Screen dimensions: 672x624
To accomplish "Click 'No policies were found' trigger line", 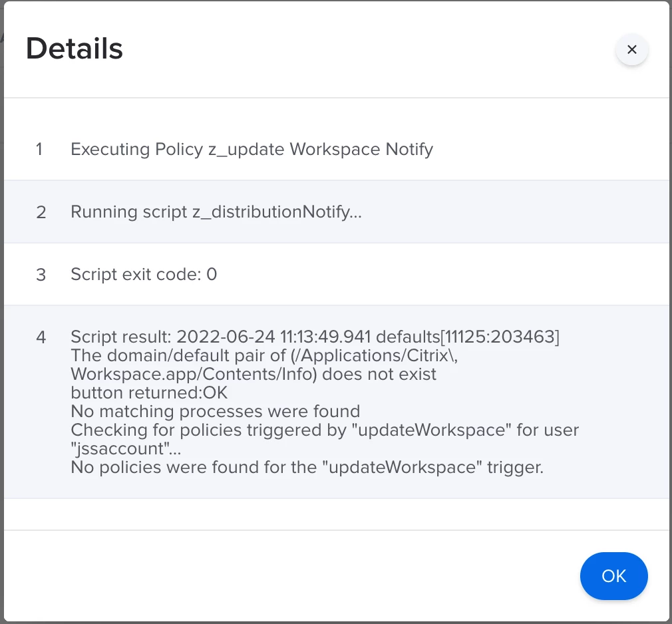I will click(x=307, y=467).
